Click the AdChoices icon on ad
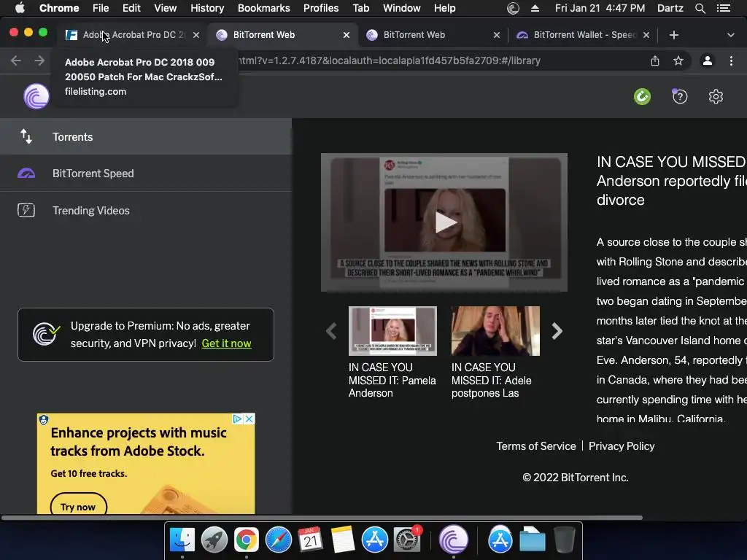The image size is (747, 560). click(x=237, y=419)
